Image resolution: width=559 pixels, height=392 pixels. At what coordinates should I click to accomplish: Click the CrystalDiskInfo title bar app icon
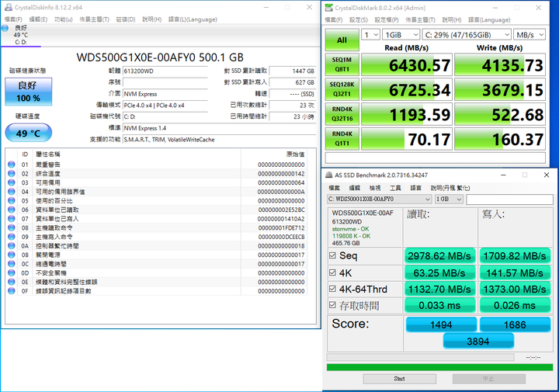click(9, 7)
